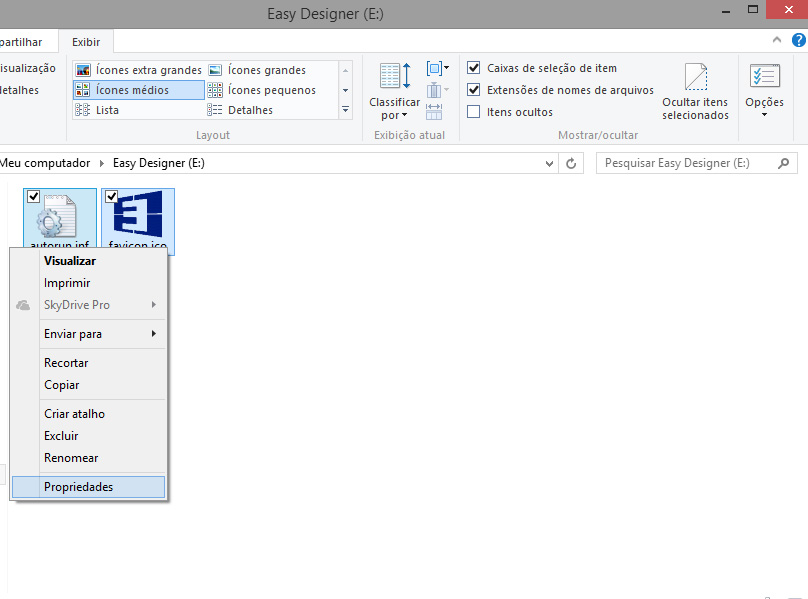The image size is (808, 599).
Task: Type in the Pesquisar Easy Designer field
Action: point(685,163)
